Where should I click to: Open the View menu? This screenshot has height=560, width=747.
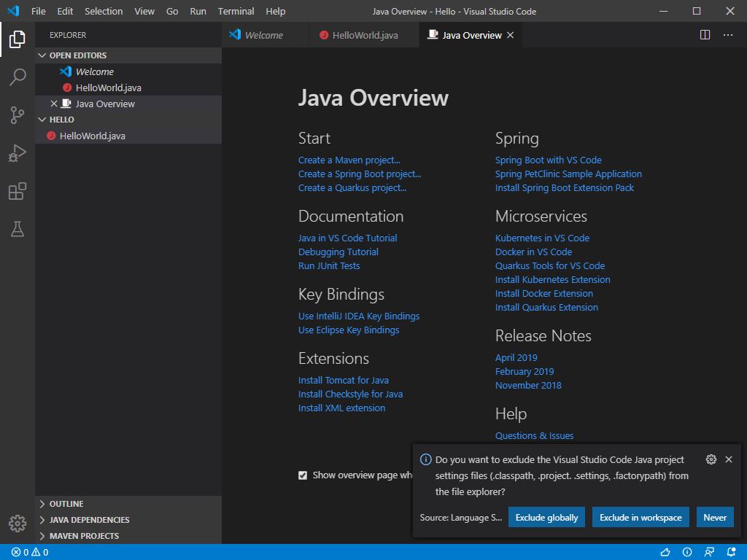pos(144,11)
